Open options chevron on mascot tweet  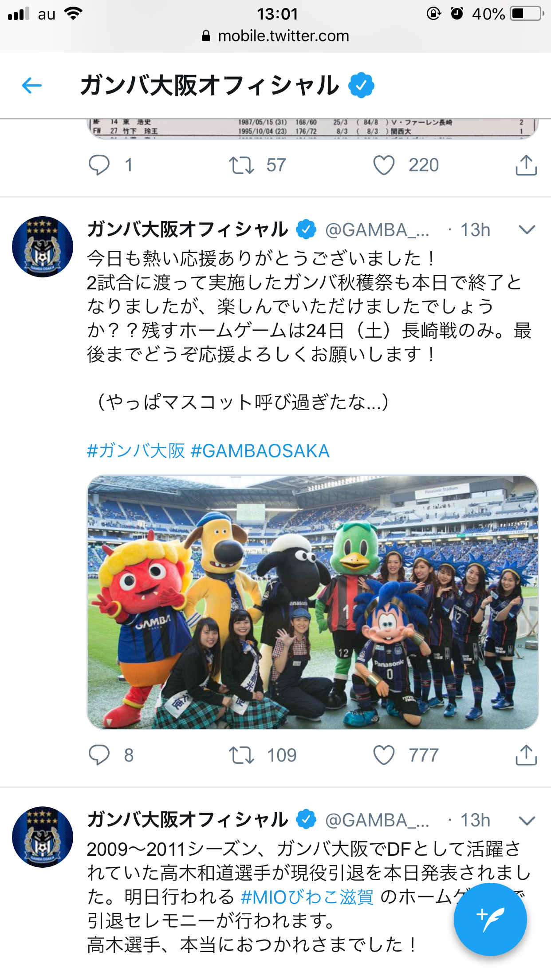pyautogui.click(x=527, y=229)
